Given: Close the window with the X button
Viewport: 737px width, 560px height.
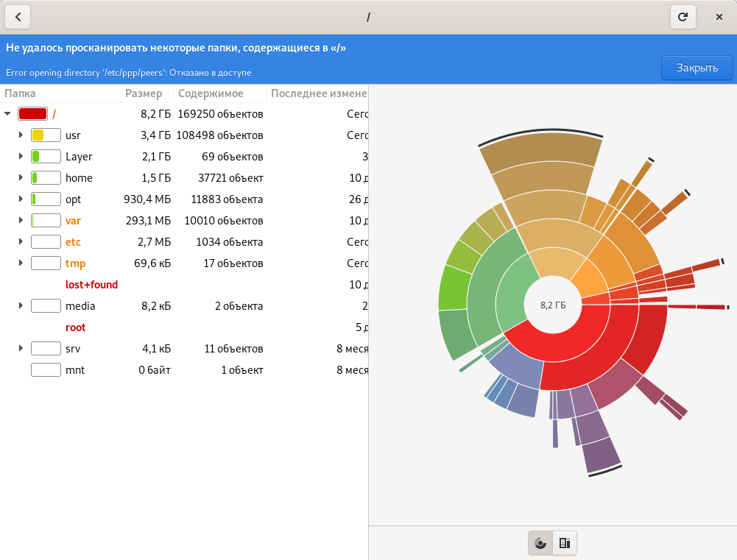Looking at the screenshot, I should click(x=719, y=16).
